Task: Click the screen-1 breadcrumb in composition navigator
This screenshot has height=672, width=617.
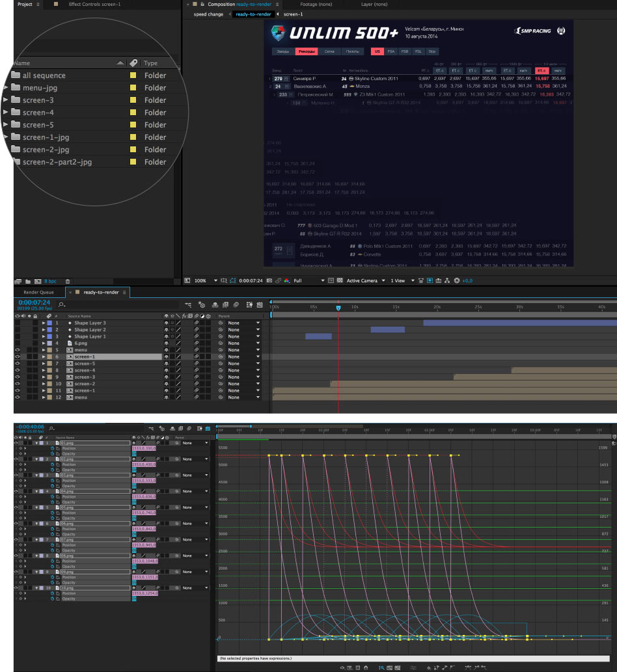Action: [x=292, y=14]
